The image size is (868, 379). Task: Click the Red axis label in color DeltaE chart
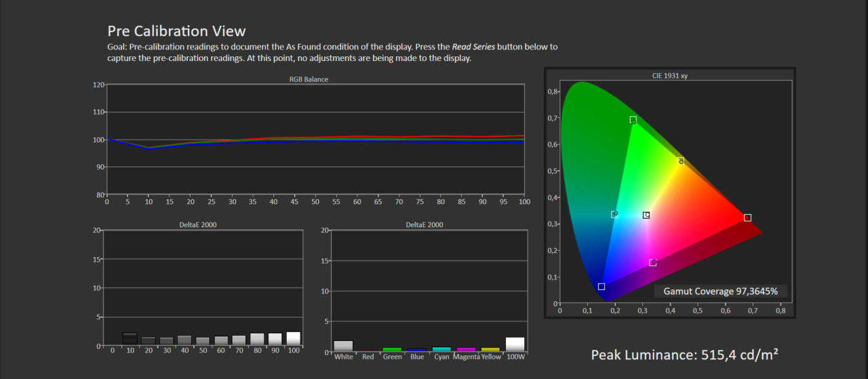coord(368,357)
